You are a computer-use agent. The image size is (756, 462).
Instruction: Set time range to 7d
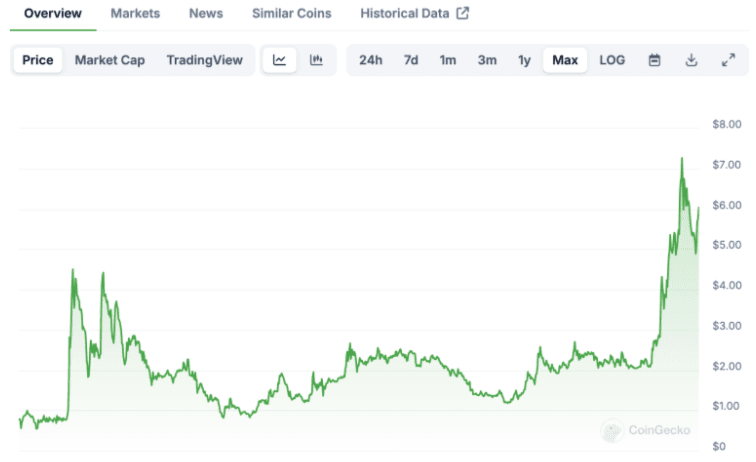pyautogui.click(x=411, y=60)
